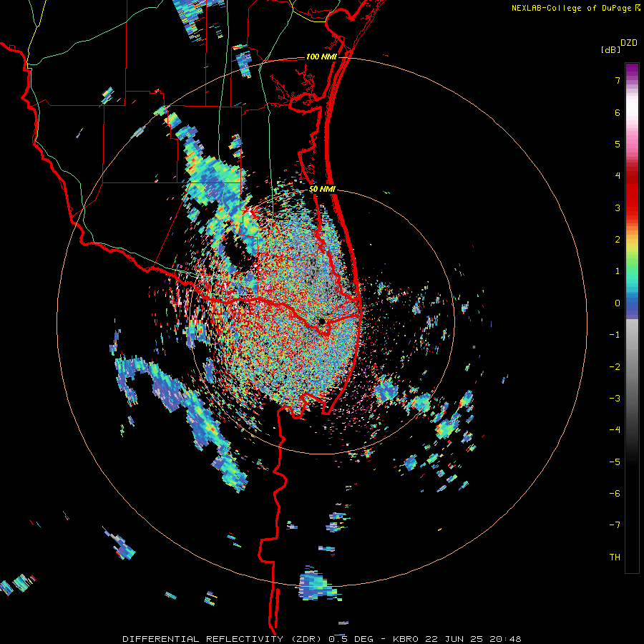Click the 100 NMI range ring label
This screenshot has width=644, height=644.
click(x=321, y=57)
